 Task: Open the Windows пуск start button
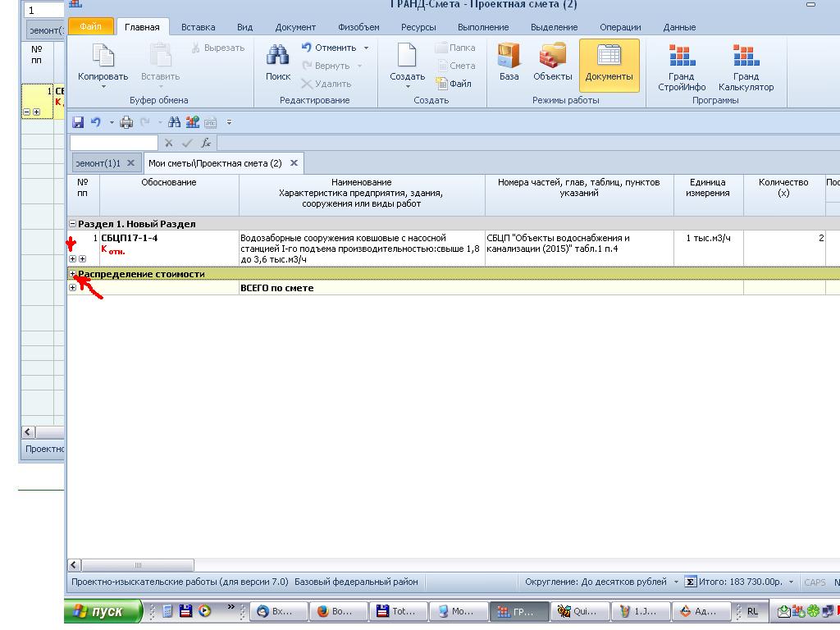pos(103,611)
